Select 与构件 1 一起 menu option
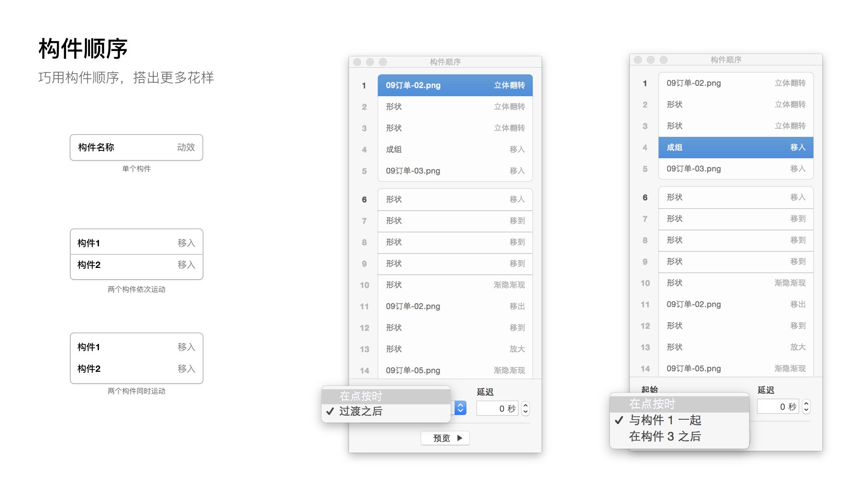 click(x=665, y=420)
